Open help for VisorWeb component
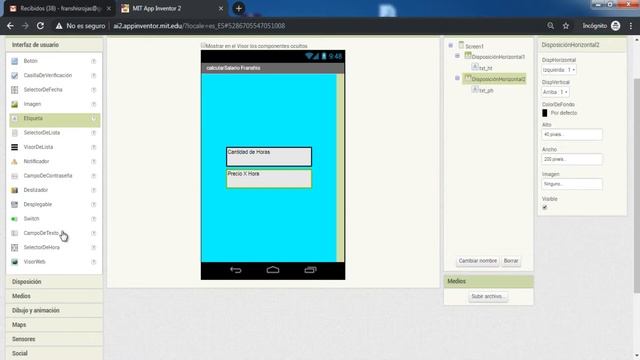The width and height of the screenshot is (640, 360). [93, 262]
